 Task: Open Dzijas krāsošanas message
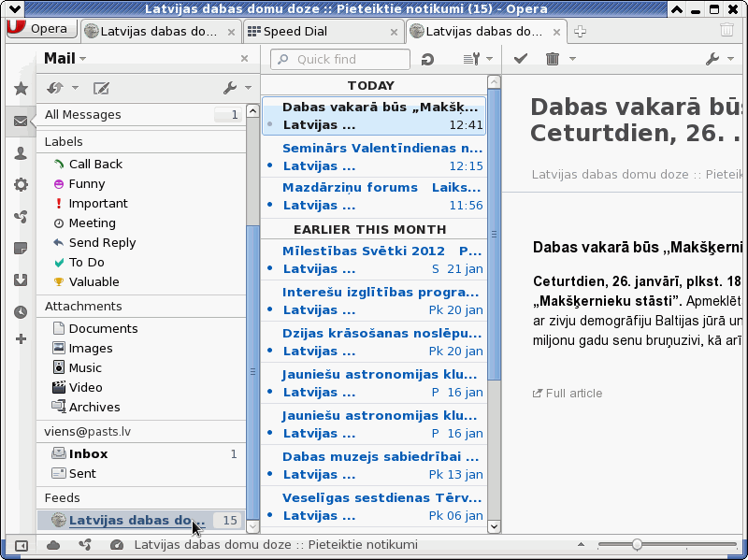click(374, 342)
